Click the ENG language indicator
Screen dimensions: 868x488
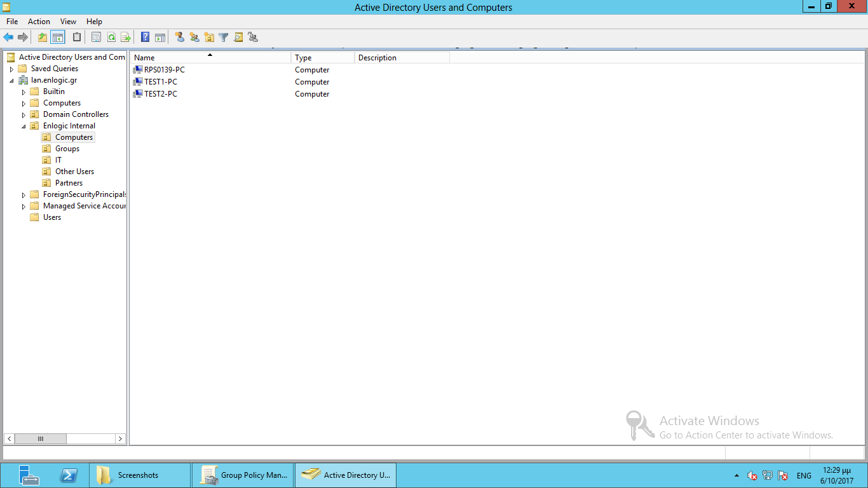point(804,475)
